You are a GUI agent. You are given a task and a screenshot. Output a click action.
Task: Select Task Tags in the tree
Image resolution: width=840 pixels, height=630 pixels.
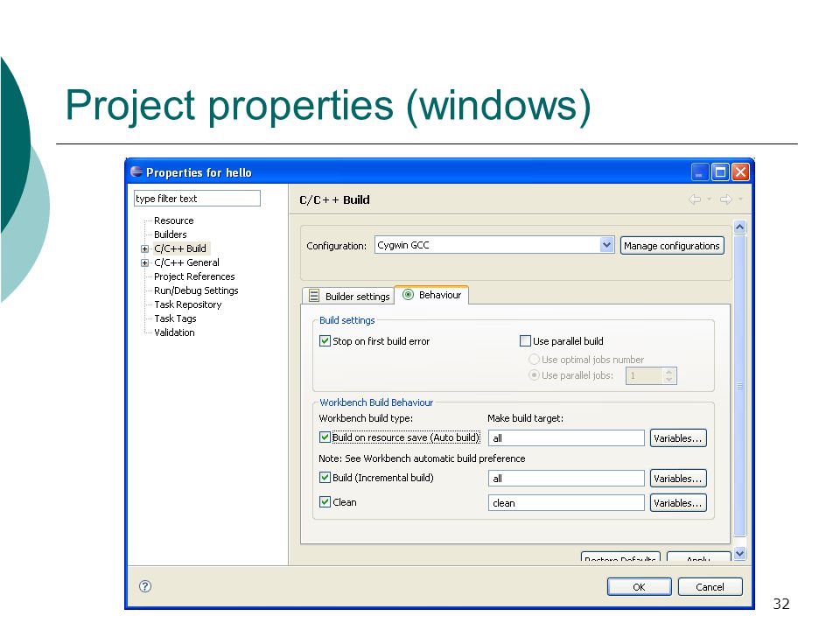(175, 318)
